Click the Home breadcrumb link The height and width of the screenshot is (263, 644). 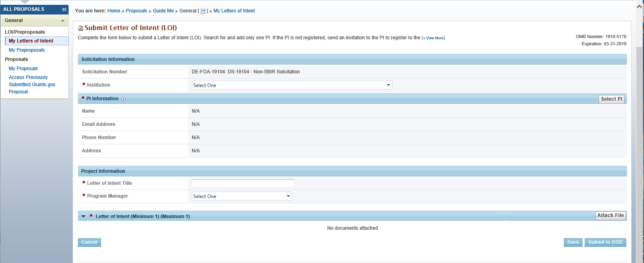click(x=114, y=11)
